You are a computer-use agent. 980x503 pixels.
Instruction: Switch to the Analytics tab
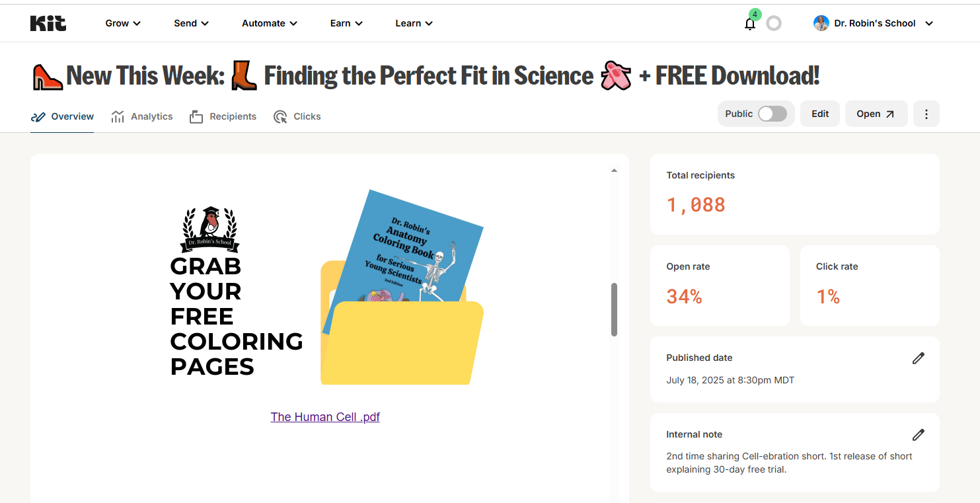[142, 116]
